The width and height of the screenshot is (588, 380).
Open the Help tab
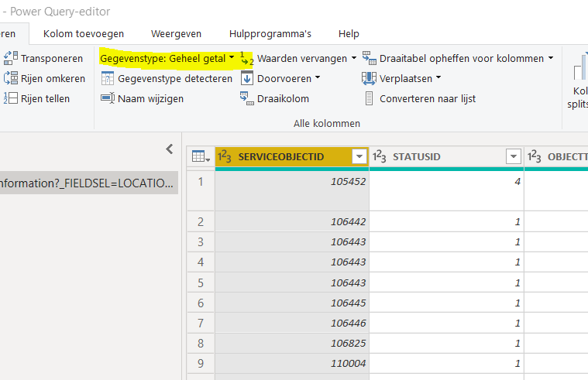349,34
